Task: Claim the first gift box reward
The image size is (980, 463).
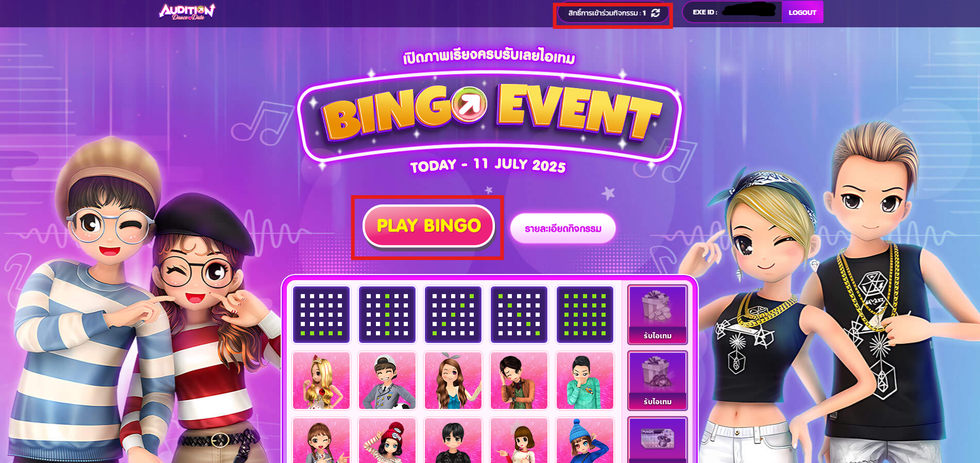Action: (658, 315)
